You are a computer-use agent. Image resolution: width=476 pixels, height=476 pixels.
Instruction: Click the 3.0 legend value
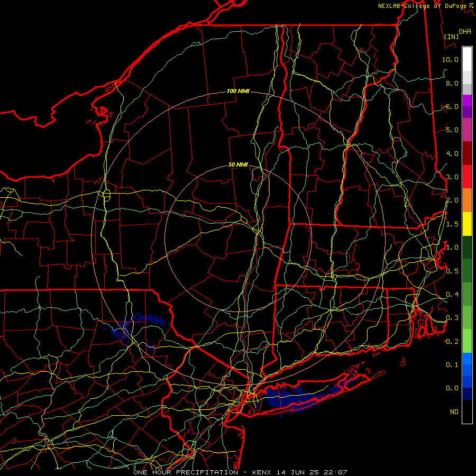pos(452,177)
